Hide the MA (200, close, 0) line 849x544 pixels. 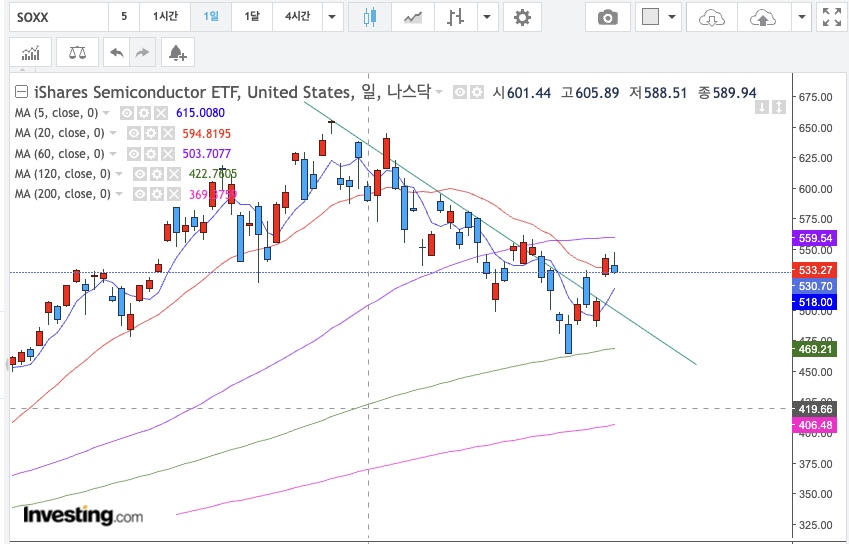[140, 194]
